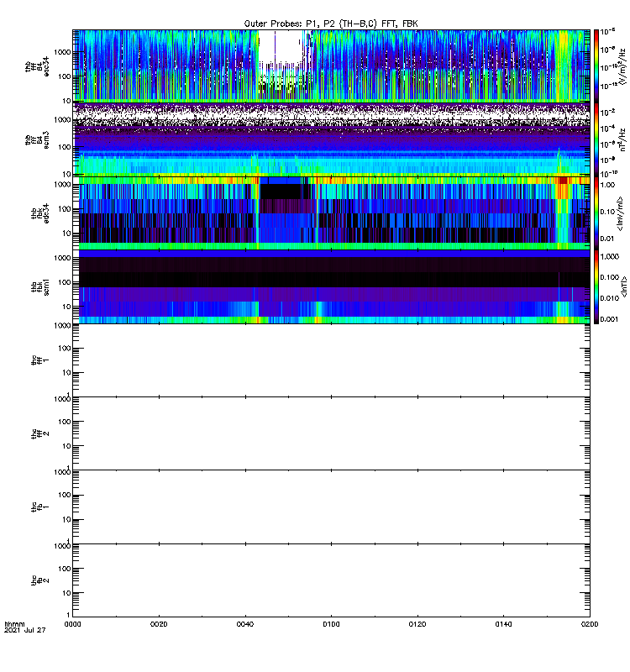Click the '100' y-axis tick of thc fb 1 panel
The height and width of the screenshot is (672, 630).
[65, 496]
